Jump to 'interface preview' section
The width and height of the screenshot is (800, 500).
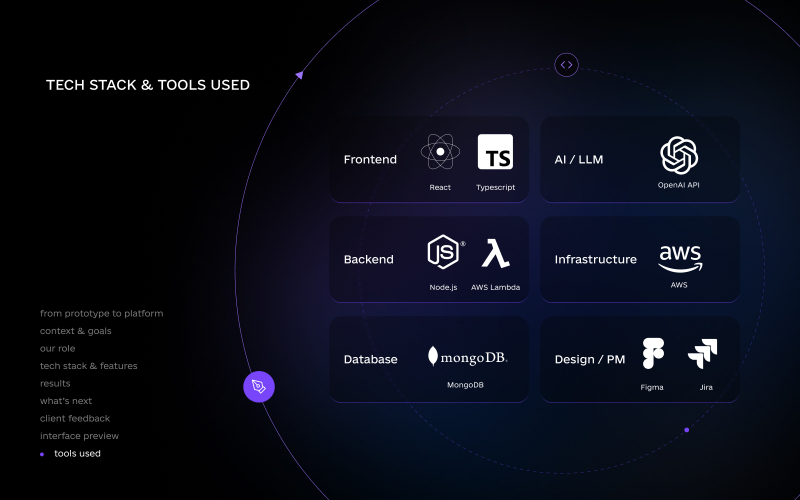(x=79, y=436)
